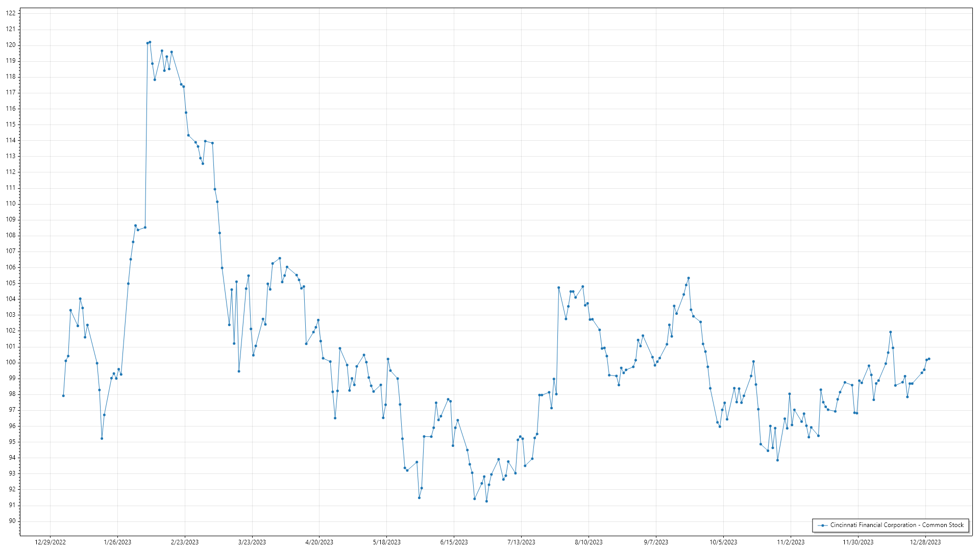
Task: Click the 5/18/2023 date label
Action: (x=387, y=542)
